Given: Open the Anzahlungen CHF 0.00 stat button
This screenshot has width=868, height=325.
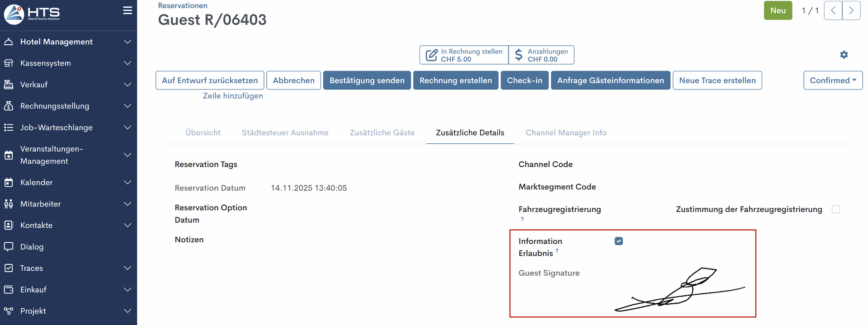Looking at the screenshot, I should click(x=542, y=55).
